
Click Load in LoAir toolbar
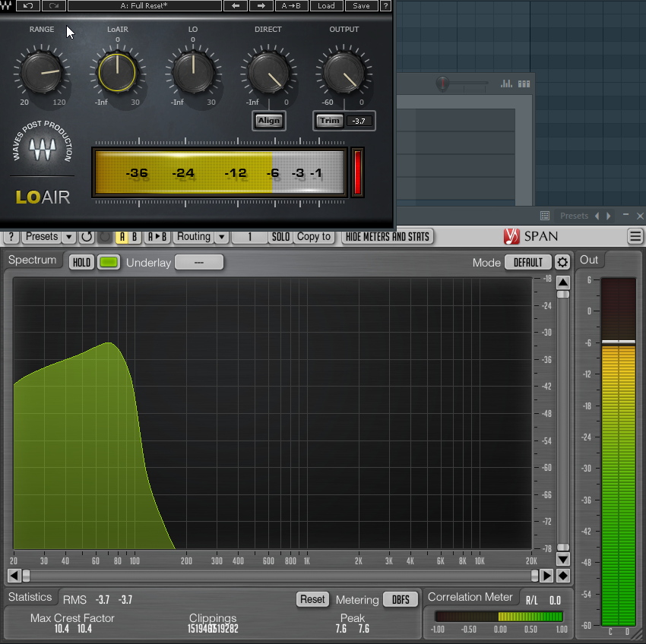coord(326,6)
